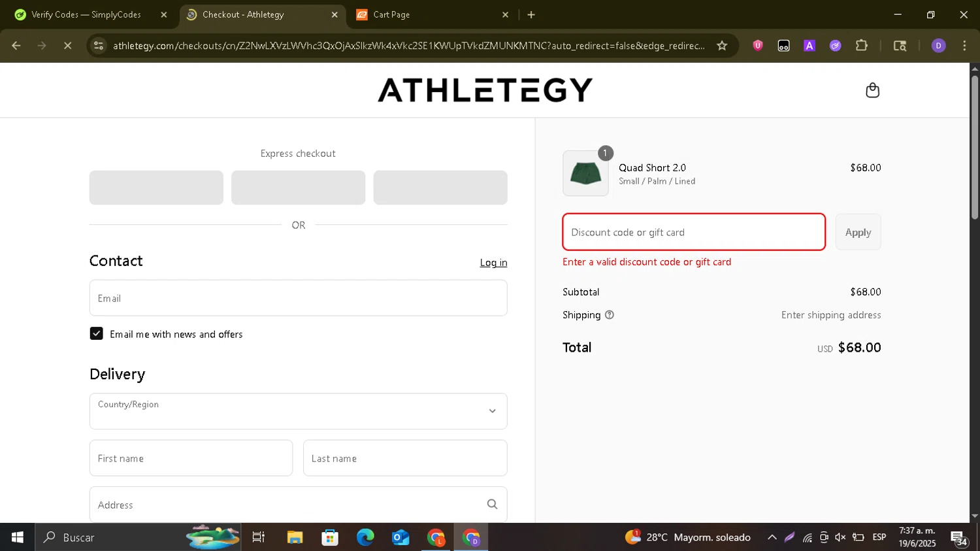Click the taskbar Buscar search box
This screenshot has width=980, height=551.
click(139, 537)
